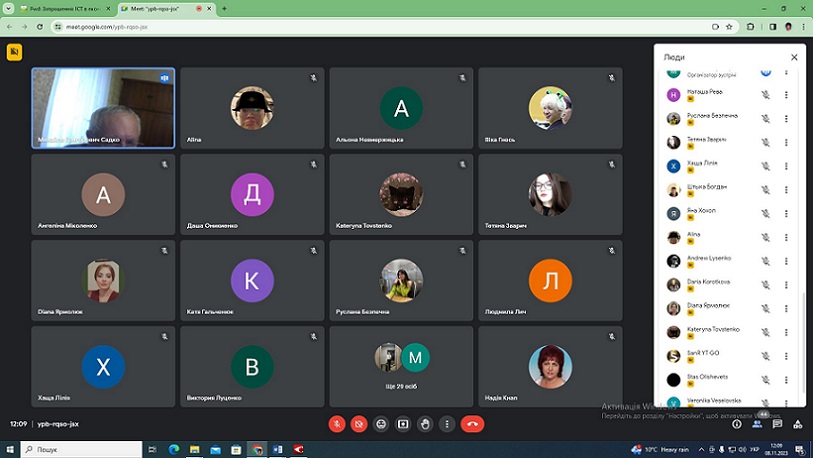Open the chat with everyone icon

777,424
